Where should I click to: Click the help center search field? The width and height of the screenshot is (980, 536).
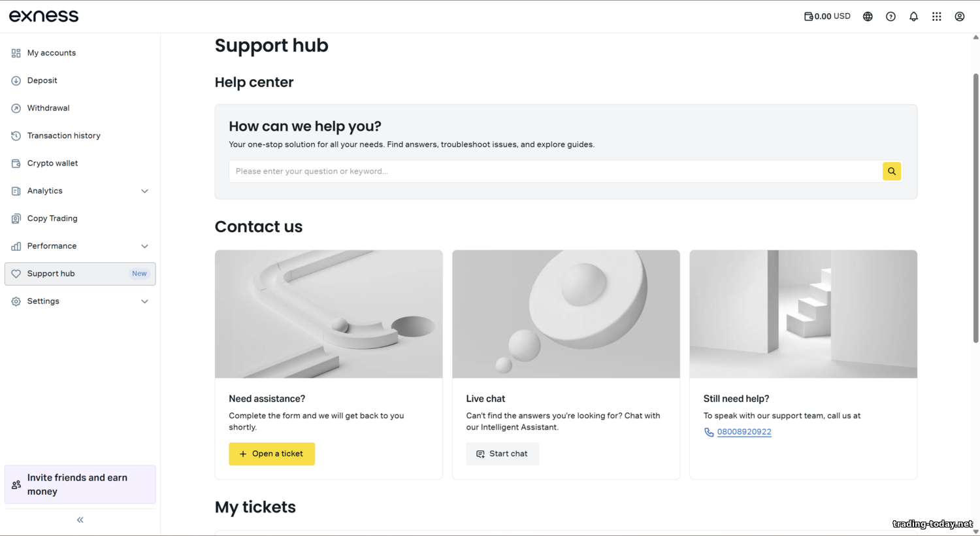click(x=555, y=171)
